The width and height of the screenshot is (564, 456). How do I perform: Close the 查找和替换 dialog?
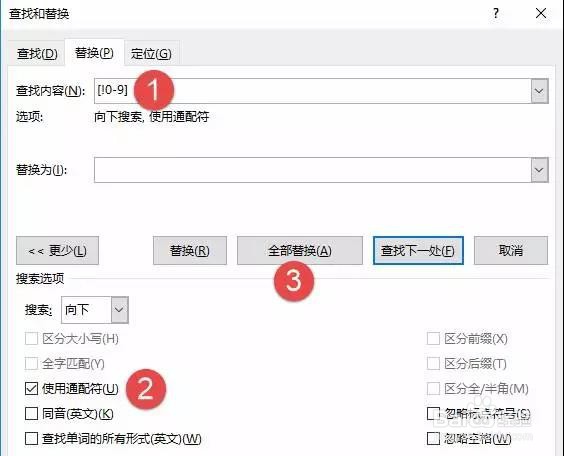click(x=541, y=14)
